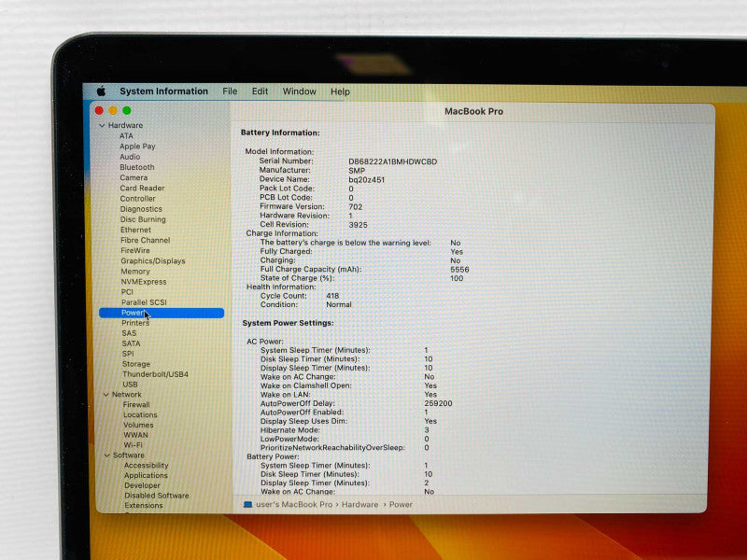Select ATA in the sidebar
The image size is (747, 560).
point(126,135)
